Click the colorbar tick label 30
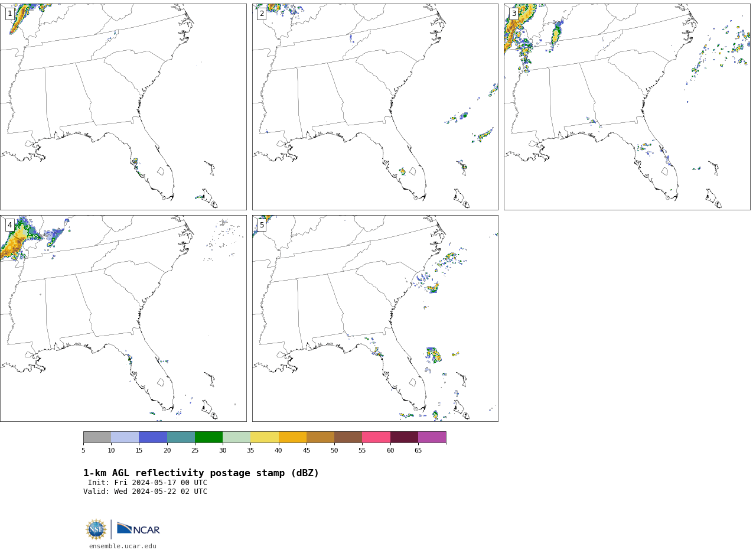Image resolution: width=756 pixels, height=553 pixels. (223, 450)
